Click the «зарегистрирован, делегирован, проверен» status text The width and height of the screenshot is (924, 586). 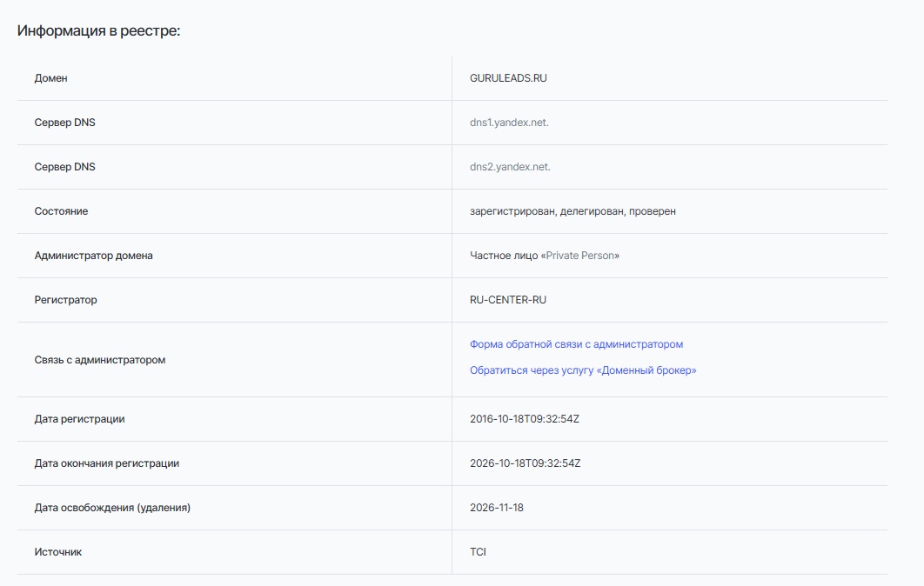click(x=572, y=211)
